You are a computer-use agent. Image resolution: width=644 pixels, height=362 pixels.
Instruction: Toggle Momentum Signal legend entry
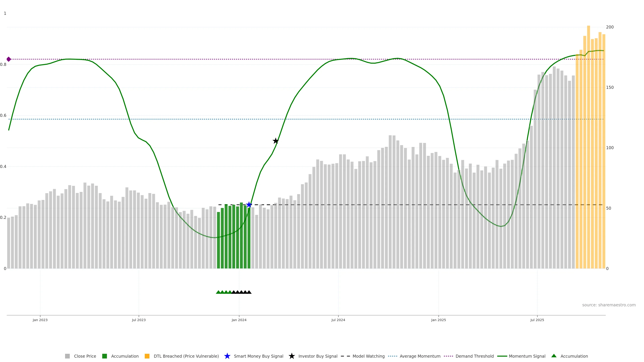click(527, 356)
